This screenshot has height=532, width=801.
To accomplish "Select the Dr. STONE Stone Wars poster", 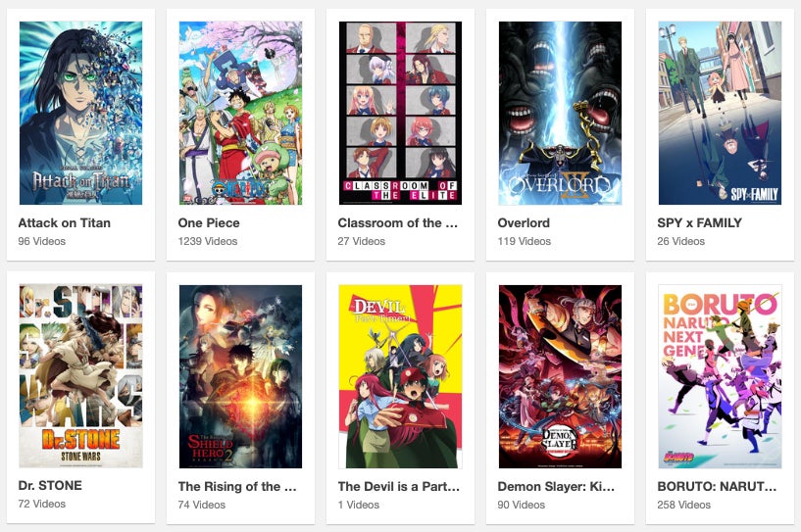I will click(80, 376).
